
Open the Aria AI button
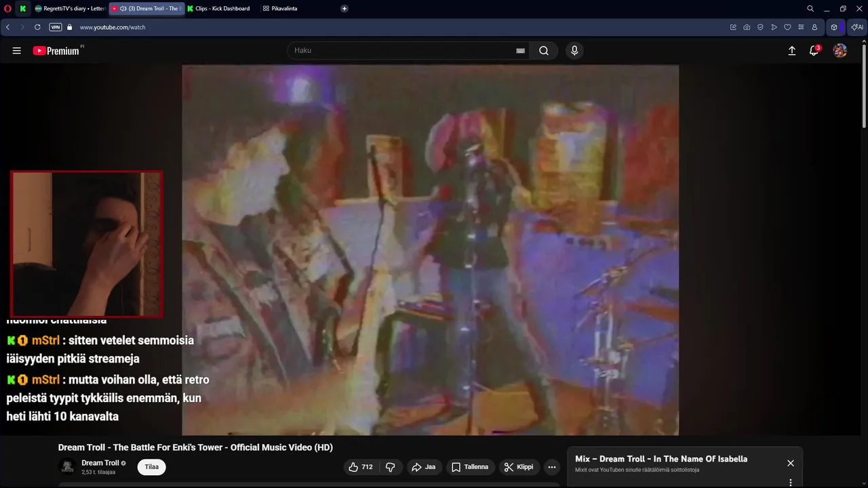tap(857, 27)
